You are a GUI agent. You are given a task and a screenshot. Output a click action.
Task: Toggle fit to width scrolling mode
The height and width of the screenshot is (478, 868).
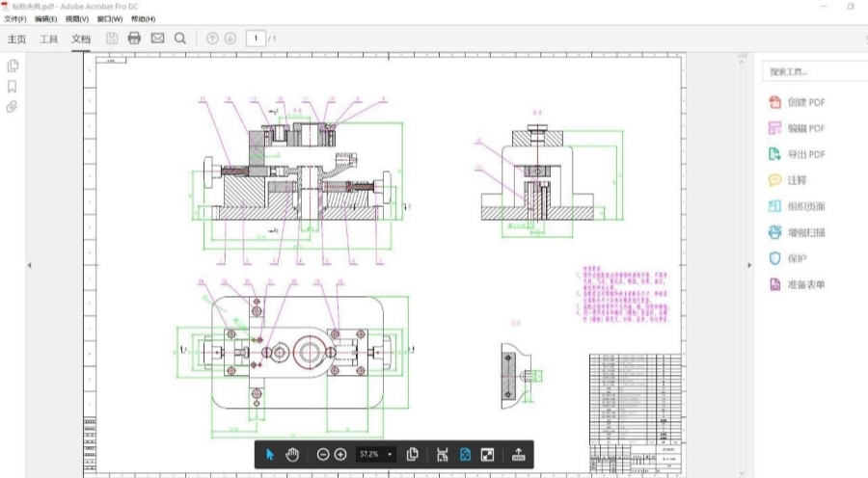pos(443,455)
